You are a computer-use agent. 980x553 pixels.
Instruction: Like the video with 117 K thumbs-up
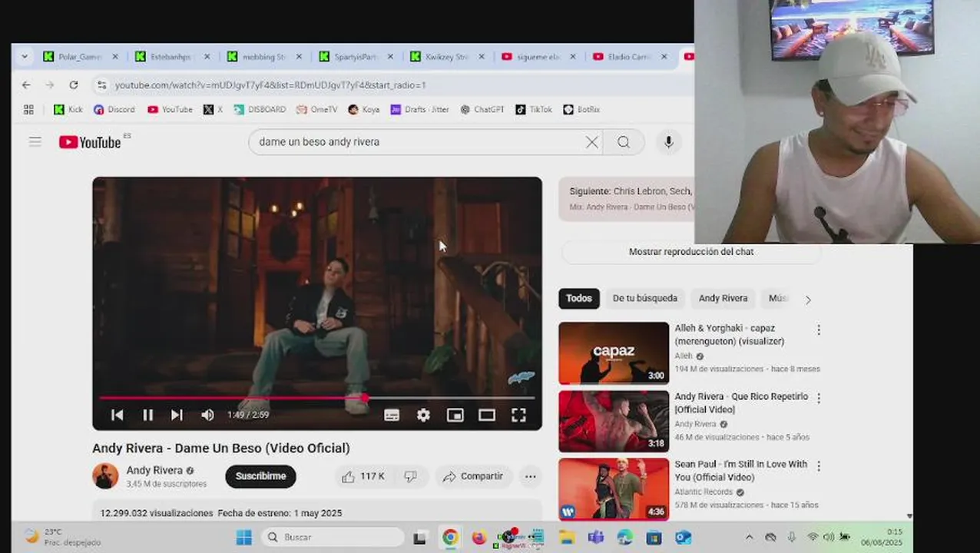click(363, 477)
